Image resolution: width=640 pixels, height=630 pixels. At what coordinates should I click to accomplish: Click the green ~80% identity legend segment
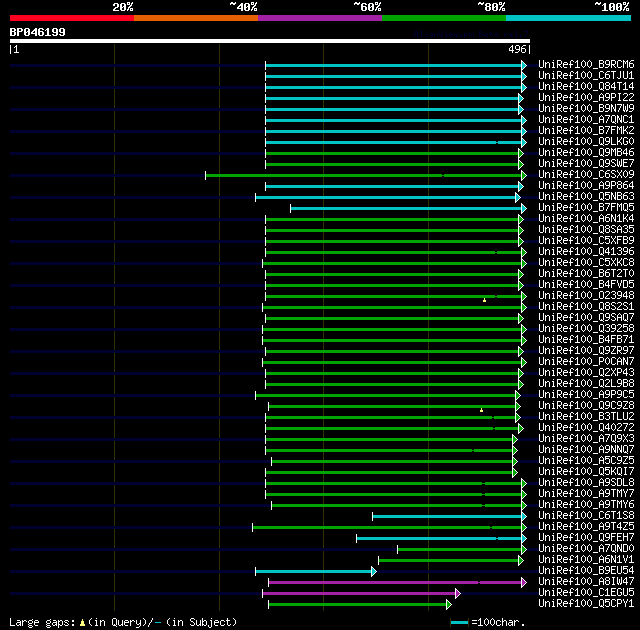[444, 18]
